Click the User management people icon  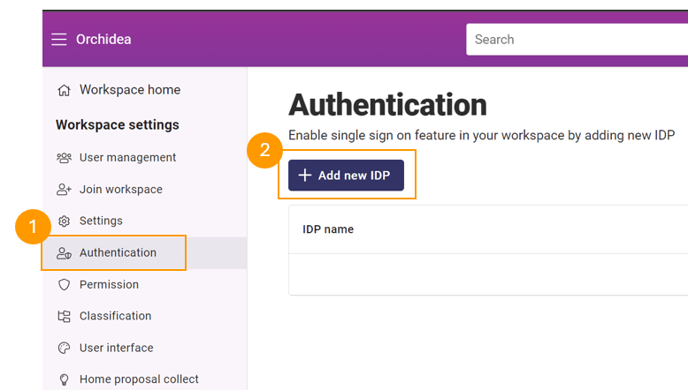[x=64, y=157]
